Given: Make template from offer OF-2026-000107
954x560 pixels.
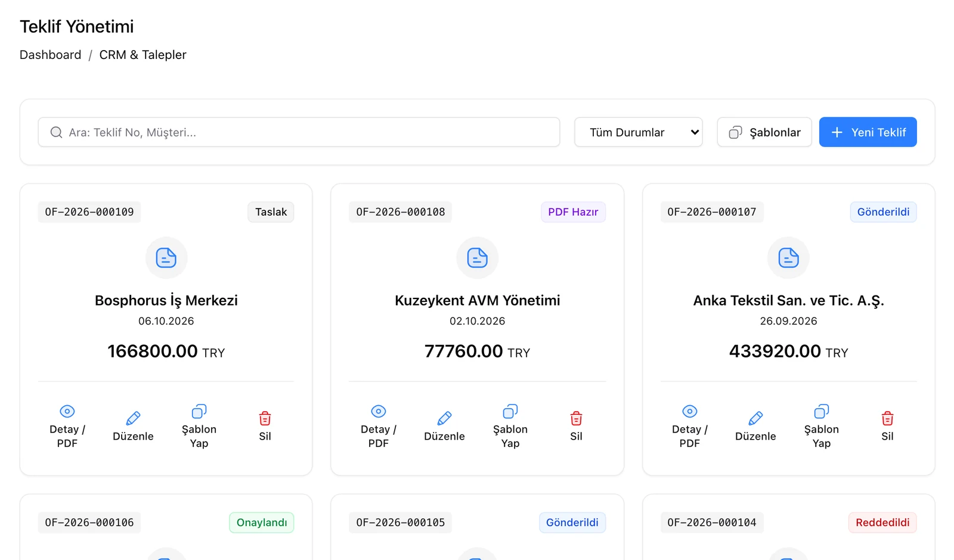Looking at the screenshot, I should click(822, 427).
